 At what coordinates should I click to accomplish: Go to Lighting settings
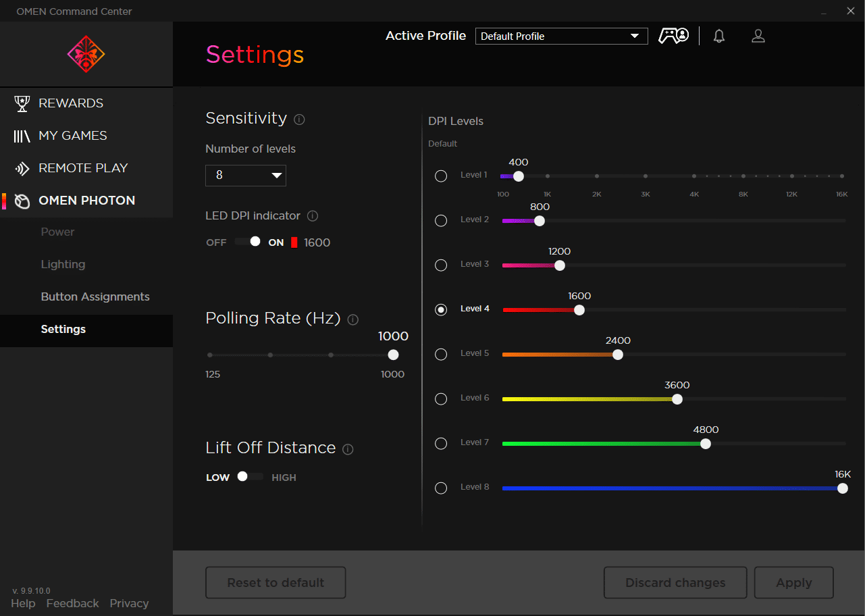[x=63, y=265]
